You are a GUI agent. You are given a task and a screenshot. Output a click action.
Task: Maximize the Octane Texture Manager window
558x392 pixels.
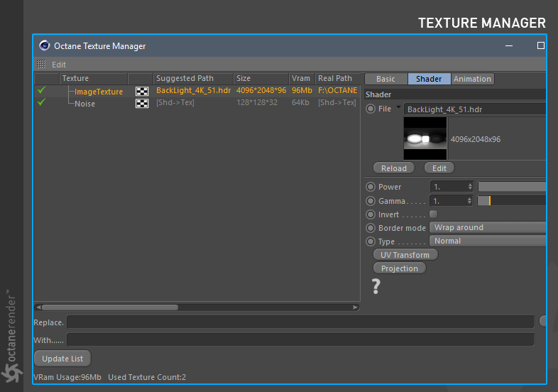pos(540,45)
